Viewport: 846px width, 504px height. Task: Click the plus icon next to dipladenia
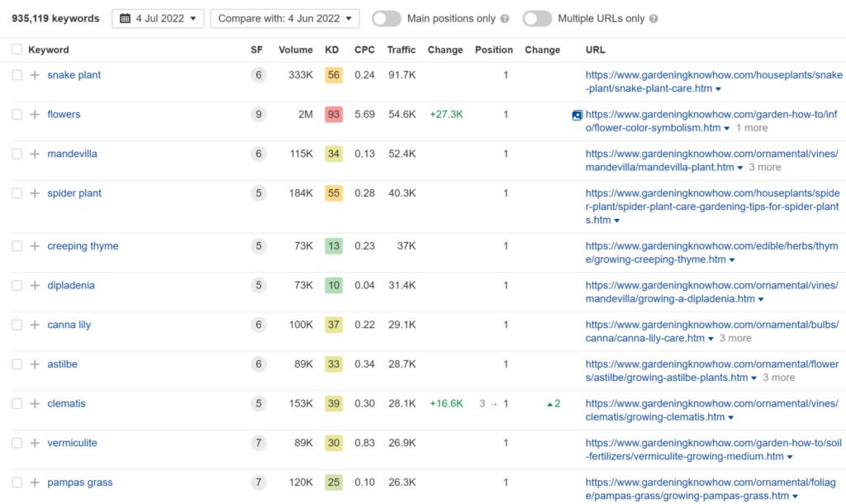tap(35, 285)
